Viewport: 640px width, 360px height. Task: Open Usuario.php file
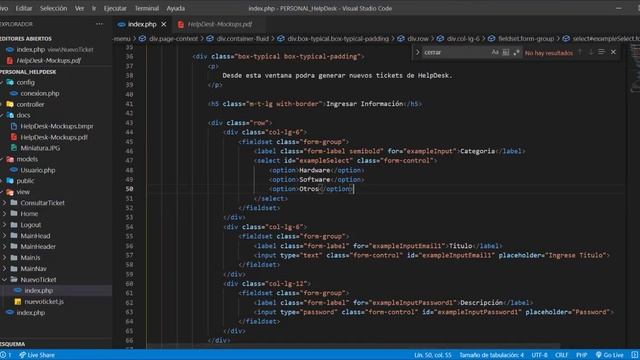click(x=38, y=170)
